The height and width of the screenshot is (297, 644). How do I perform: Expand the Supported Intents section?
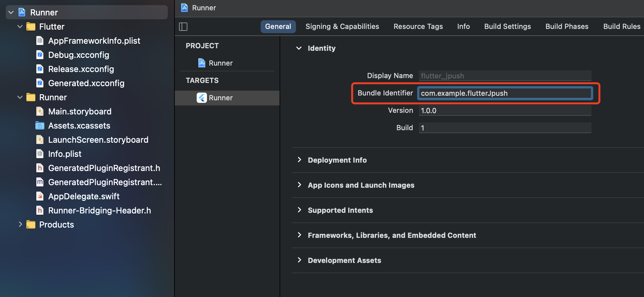point(300,210)
